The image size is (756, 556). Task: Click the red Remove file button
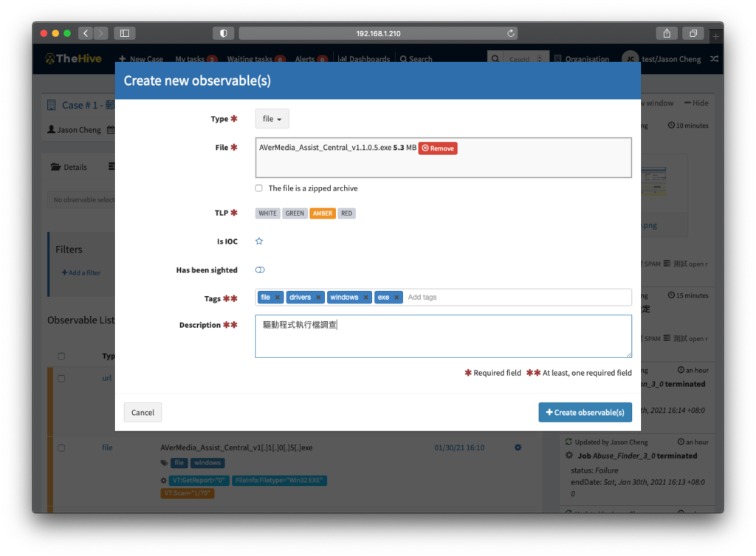click(x=438, y=148)
